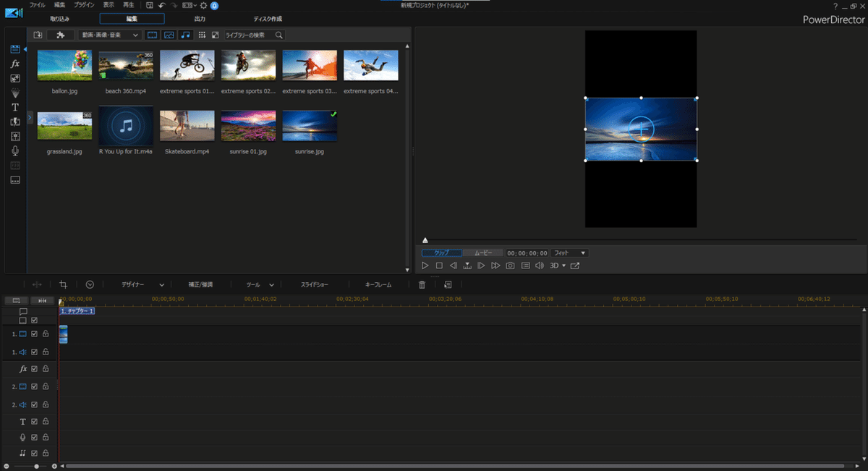This screenshot has width=868, height=471.
Task: Open the Subtitle Room icon in sidebar
Action: coord(15,179)
